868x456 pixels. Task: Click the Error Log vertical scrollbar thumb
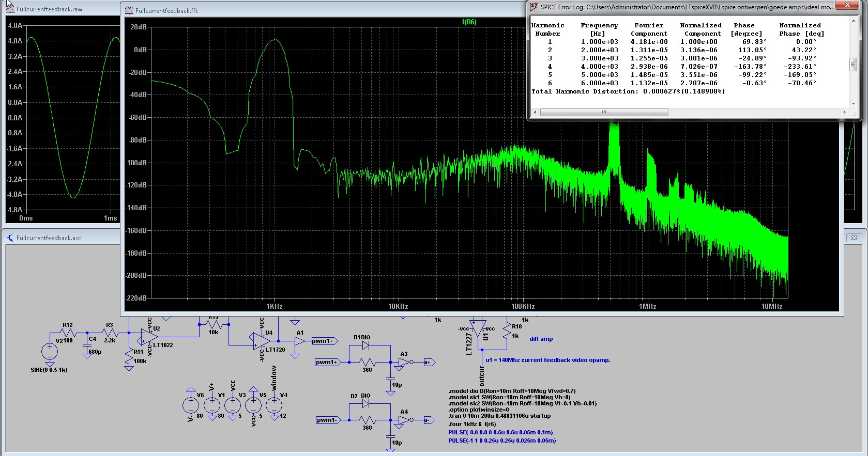pyautogui.click(x=853, y=65)
